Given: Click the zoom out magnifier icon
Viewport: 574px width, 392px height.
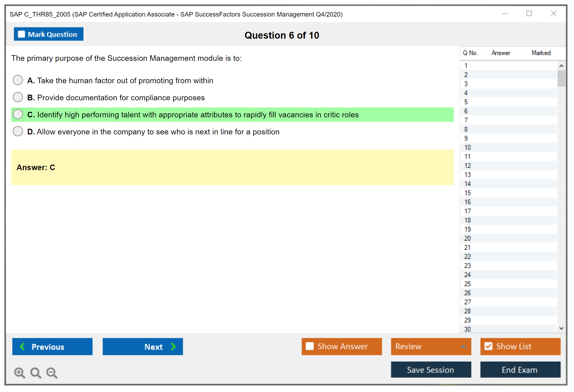Looking at the screenshot, I should [52, 373].
